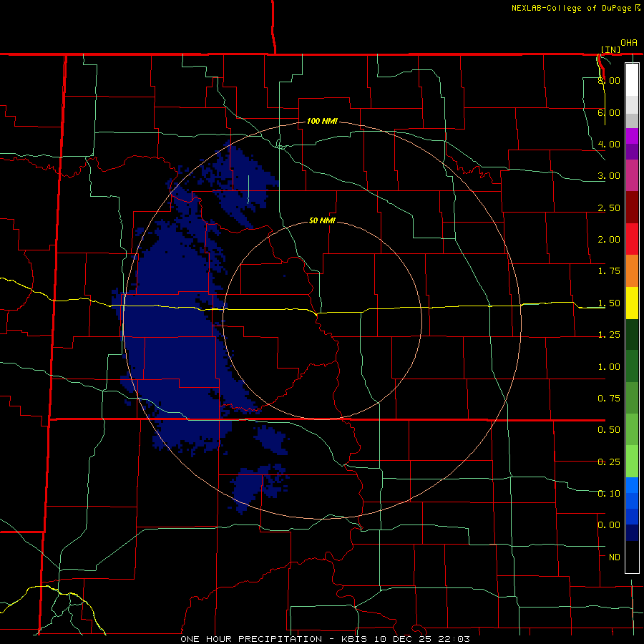The width and height of the screenshot is (644, 644).
Task: Click the 1.75 legend value
Action: pyautogui.click(x=609, y=271)
